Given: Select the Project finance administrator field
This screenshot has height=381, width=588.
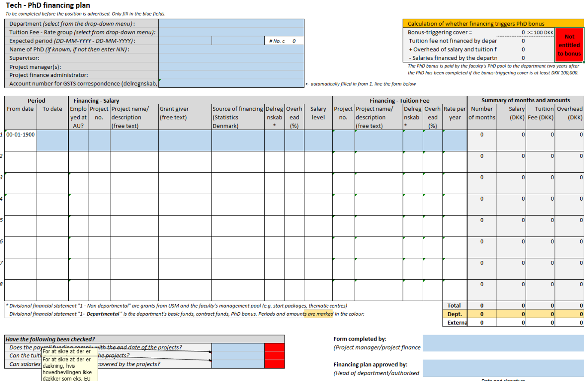Looking at the screenshot, I should coord(231,75).
